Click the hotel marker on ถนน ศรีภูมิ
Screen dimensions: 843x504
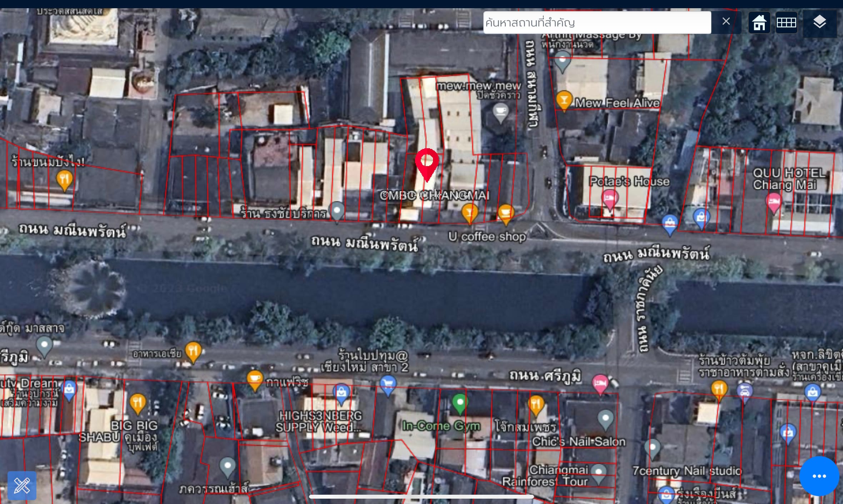pos(600,385)
